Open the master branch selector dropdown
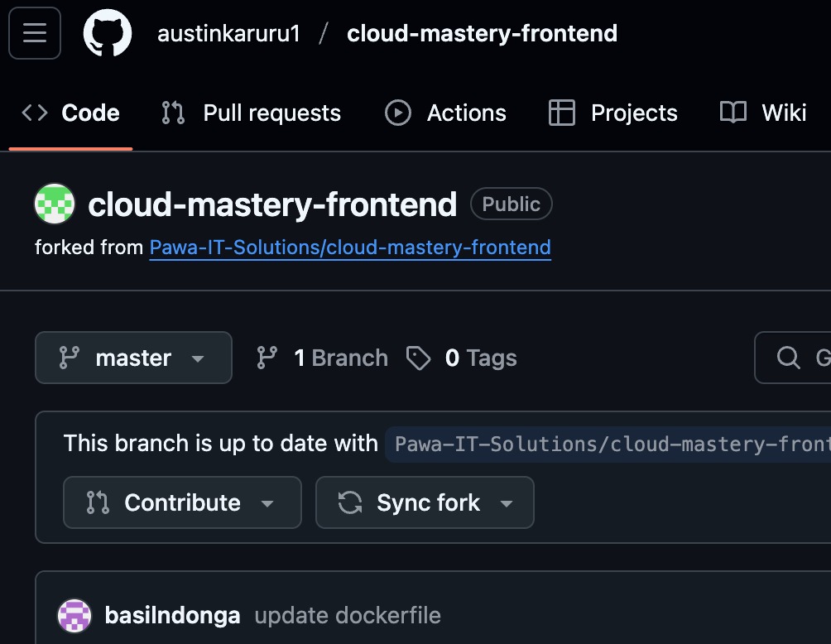This screenshot has width=831, height=644. tap(132, 358)
